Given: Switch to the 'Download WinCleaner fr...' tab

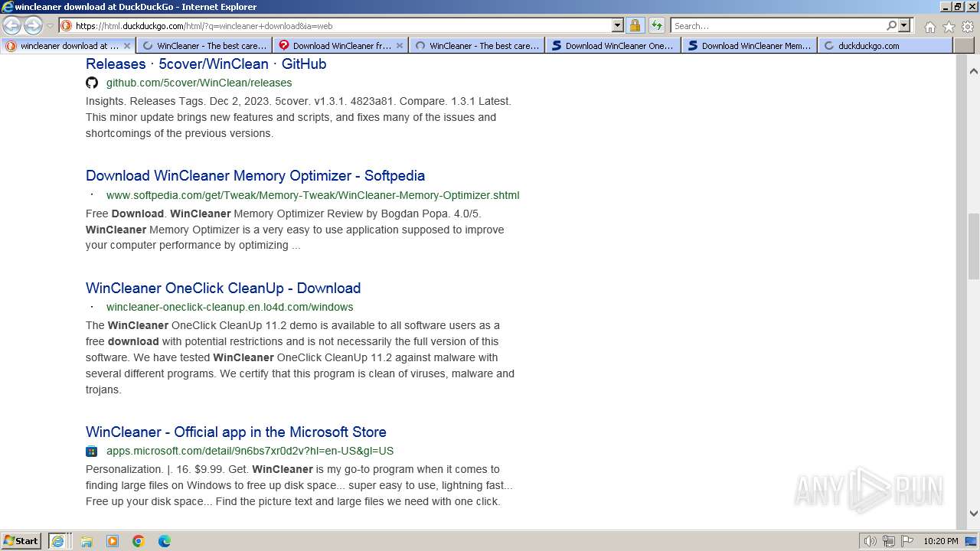Looking at the screenshot, I should click(x=341, y=46).
